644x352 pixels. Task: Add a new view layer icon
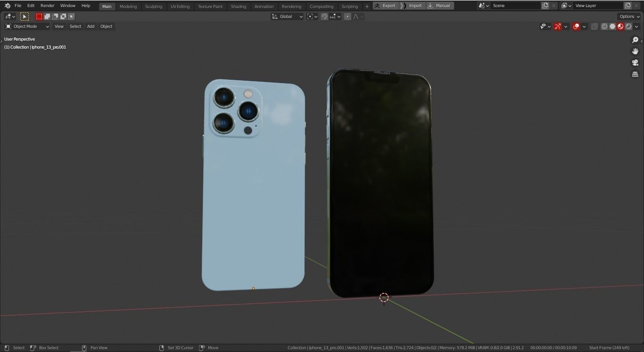[628, 6]
